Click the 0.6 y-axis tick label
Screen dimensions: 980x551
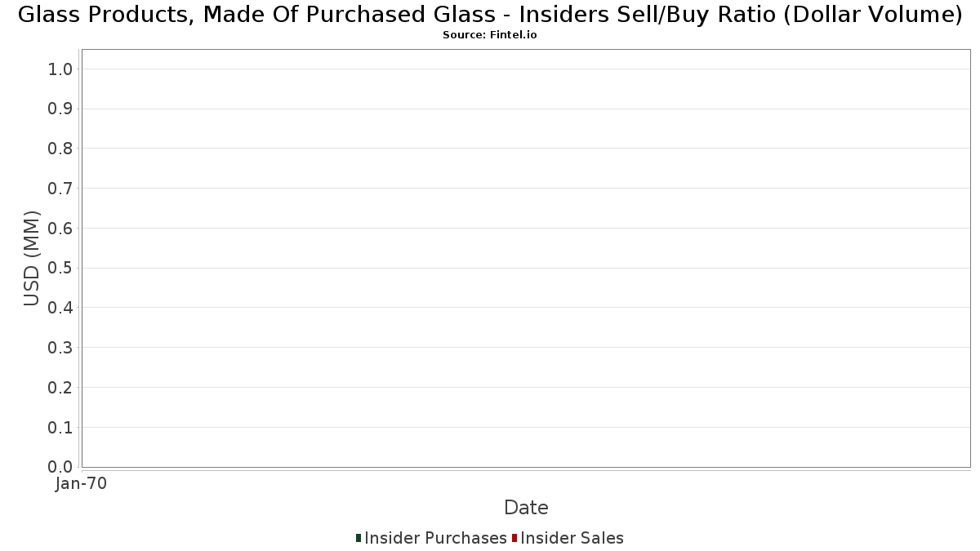coord(61,229)
